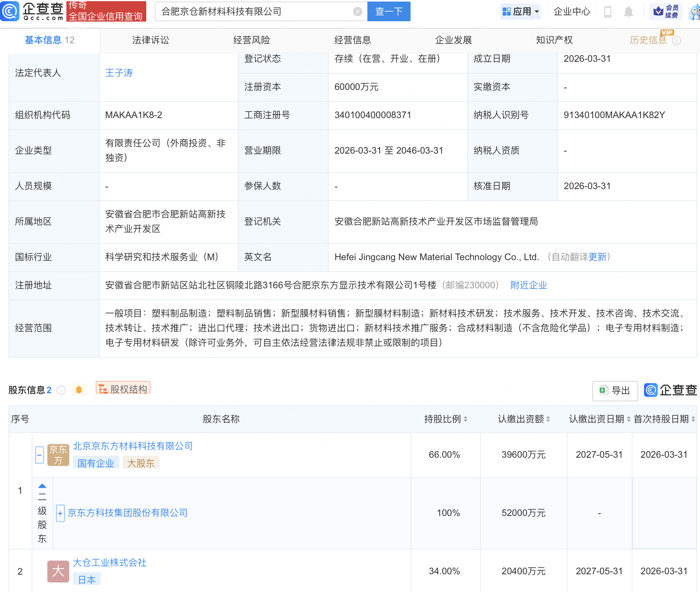Switch to the 知识产权 tab
This screenshot has width=700, height=592.
[554, 40]
